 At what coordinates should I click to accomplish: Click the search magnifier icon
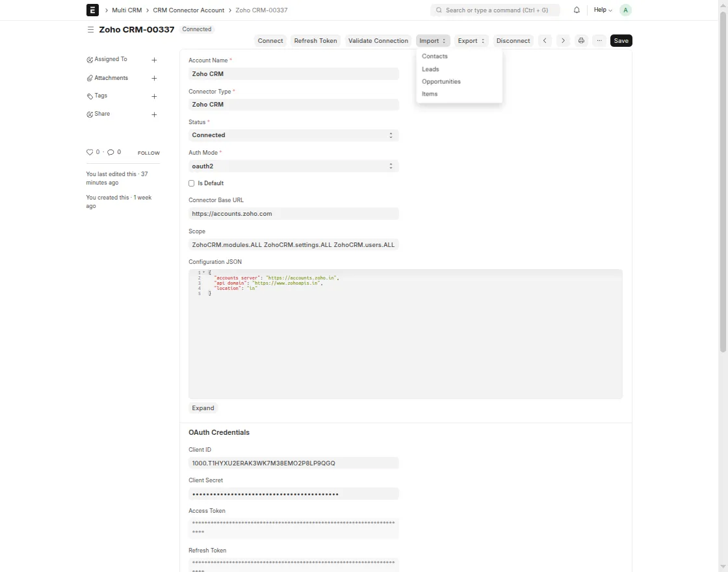(439, 10)
